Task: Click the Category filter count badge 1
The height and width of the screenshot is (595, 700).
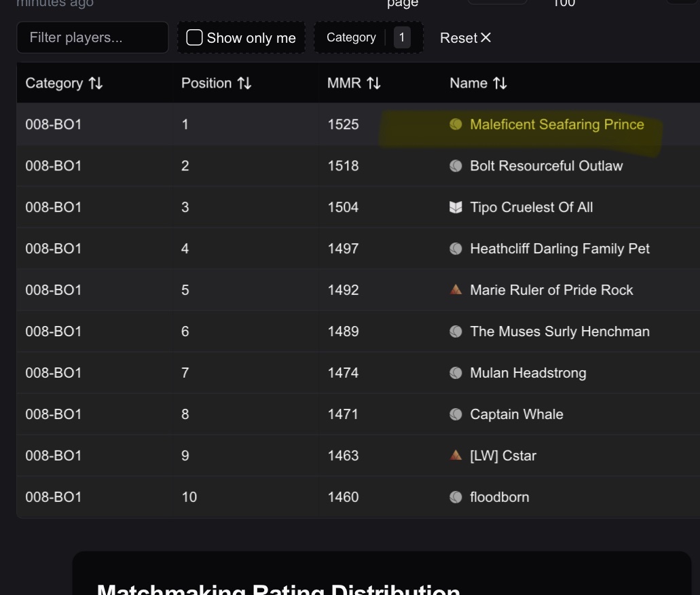Action: coord(402,37)
